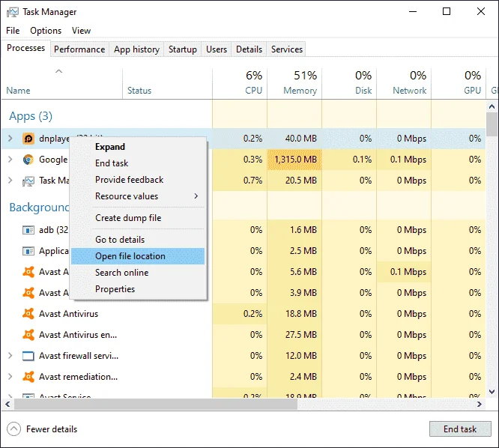Open the View menu
This screenshot has height=448, width=499.
81,31
